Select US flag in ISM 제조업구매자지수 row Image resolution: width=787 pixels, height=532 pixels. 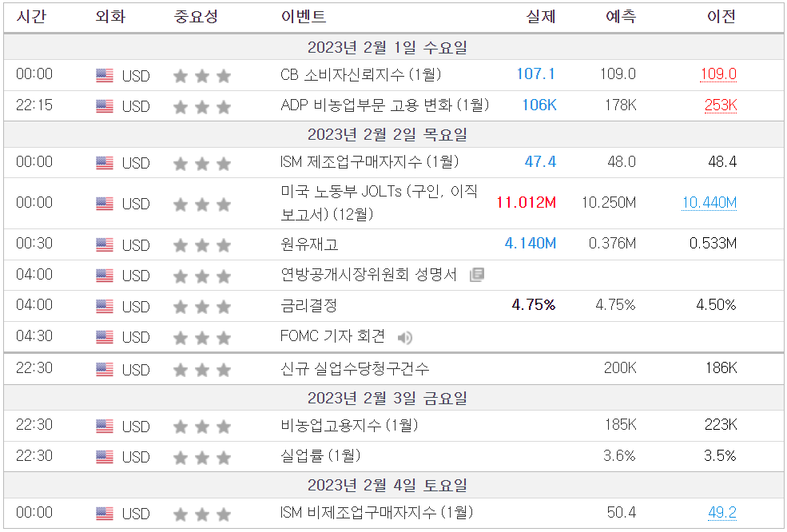(x=105, y=163)
